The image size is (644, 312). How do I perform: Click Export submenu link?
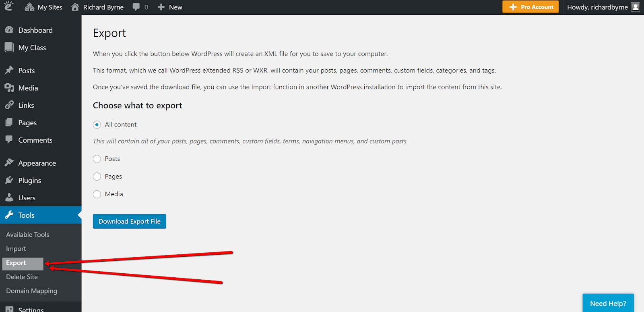[x=16, y=263]
